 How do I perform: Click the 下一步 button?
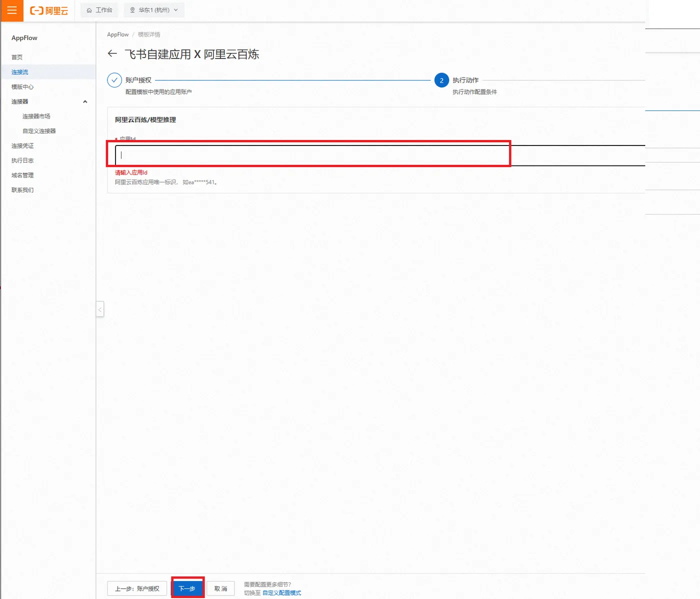187,588
